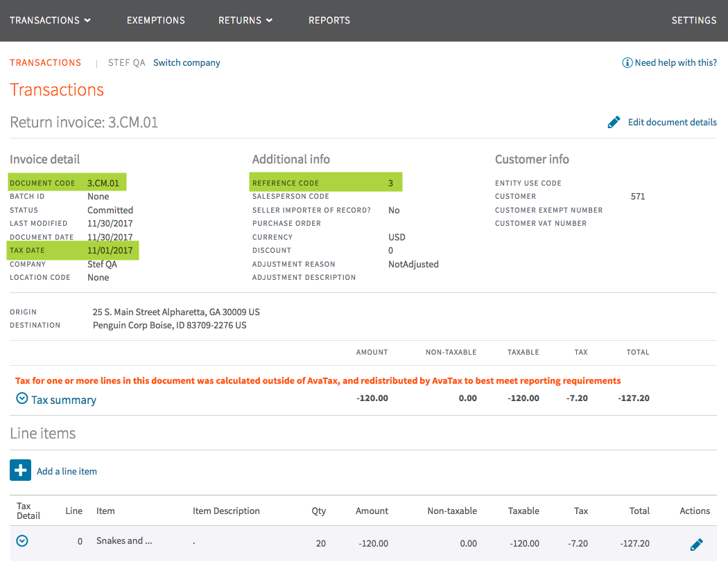Click the last modified date 11/30/2017
728x566 pixels.
coord(110,224)
